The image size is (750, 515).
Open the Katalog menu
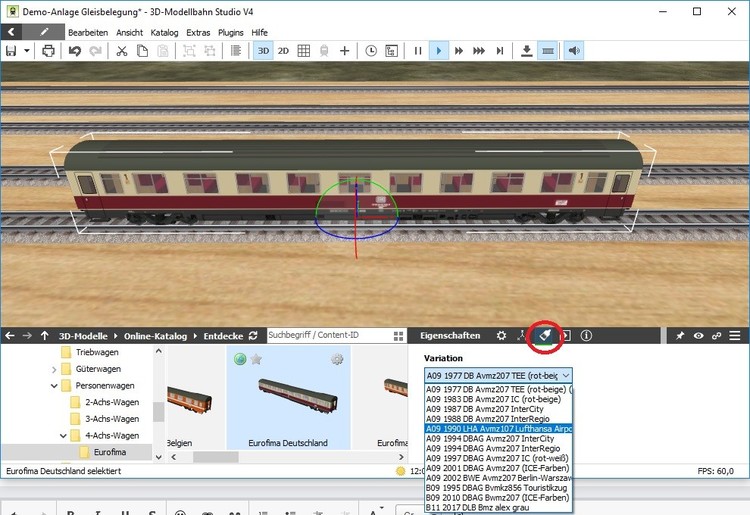[164, 33]
